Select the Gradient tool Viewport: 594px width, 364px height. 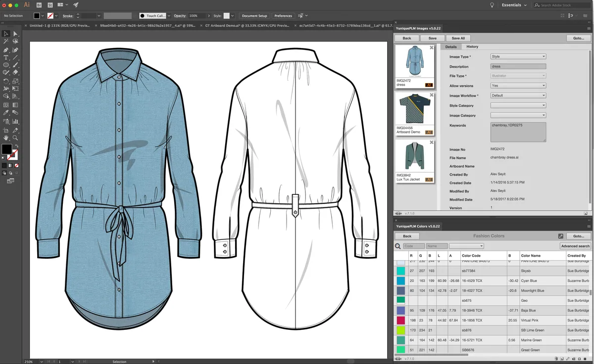(x=15, y=105)
